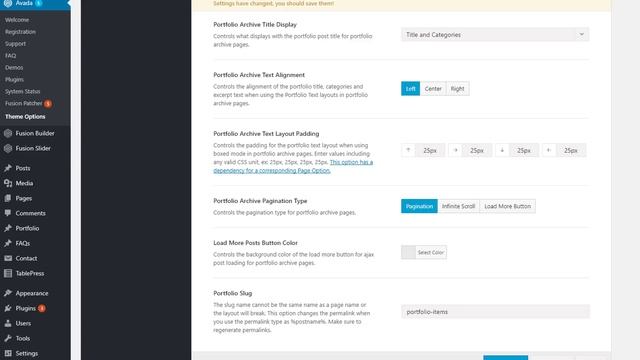The height and width of the screenshot is (360, 640).
Task: Click the Load More button color swatch
Action: click(x=408, y=252)
